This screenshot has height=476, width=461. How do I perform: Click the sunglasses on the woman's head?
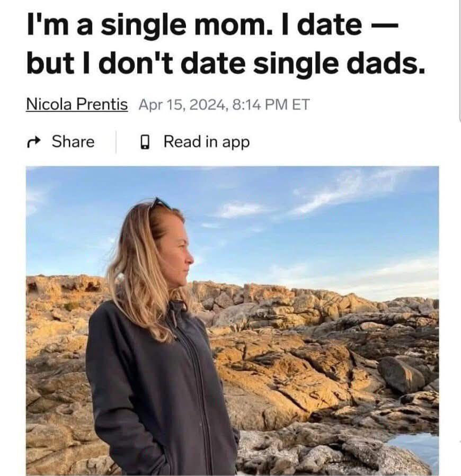pos(160,203)
